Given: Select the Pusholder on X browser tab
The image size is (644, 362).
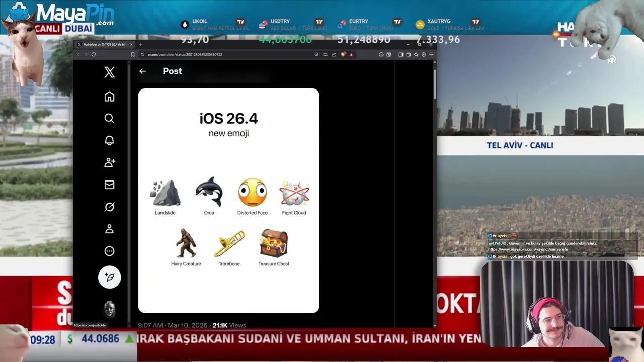Looking at the screenshot, I should tap(105, 44).
